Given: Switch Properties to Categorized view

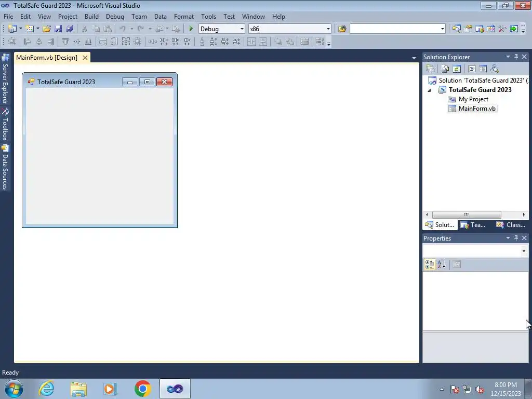Looking at the screenshot, I should (430, 264).
